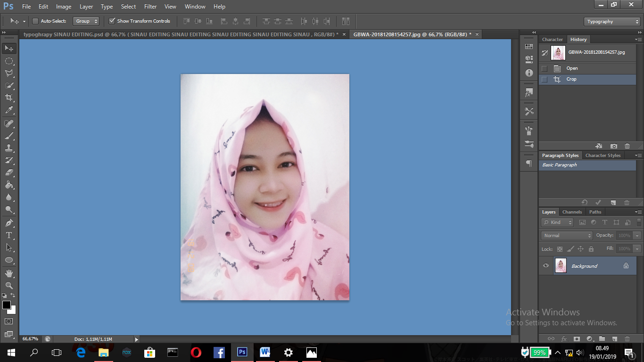Select the Zoom tool
Image resolution: width=644 pixels, height=362 pixels.
(x=8, y=285)
